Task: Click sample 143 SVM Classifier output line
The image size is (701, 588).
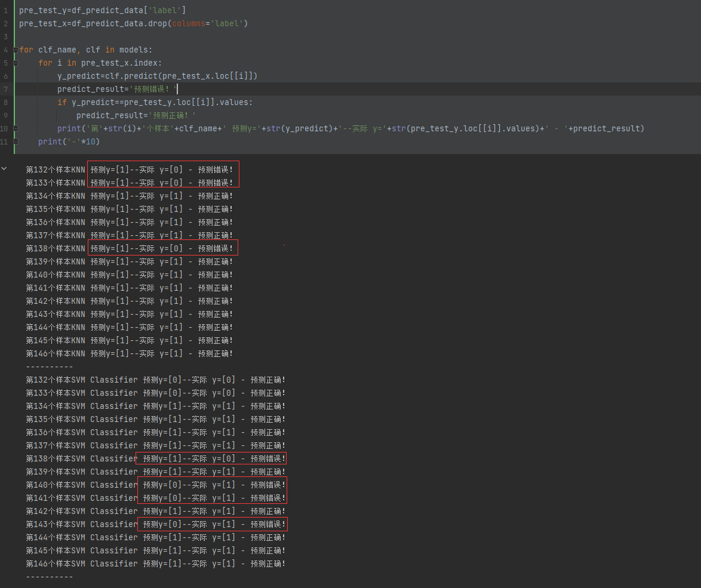Action: (x=155, y=524)
